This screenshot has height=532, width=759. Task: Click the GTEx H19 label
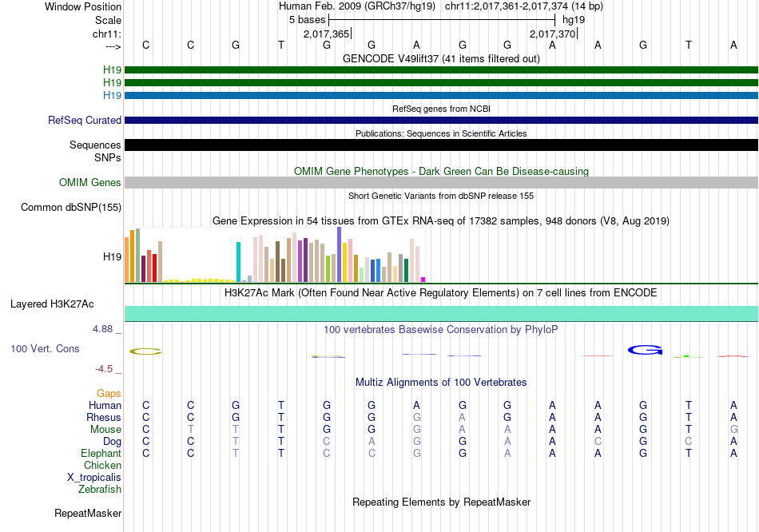tap(112, 256)
